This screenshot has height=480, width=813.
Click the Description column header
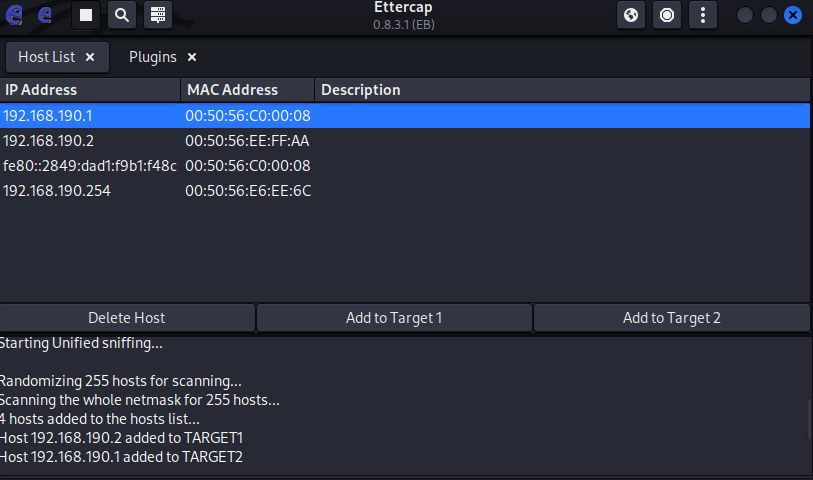pyautogui.click(x=562, y=90)
